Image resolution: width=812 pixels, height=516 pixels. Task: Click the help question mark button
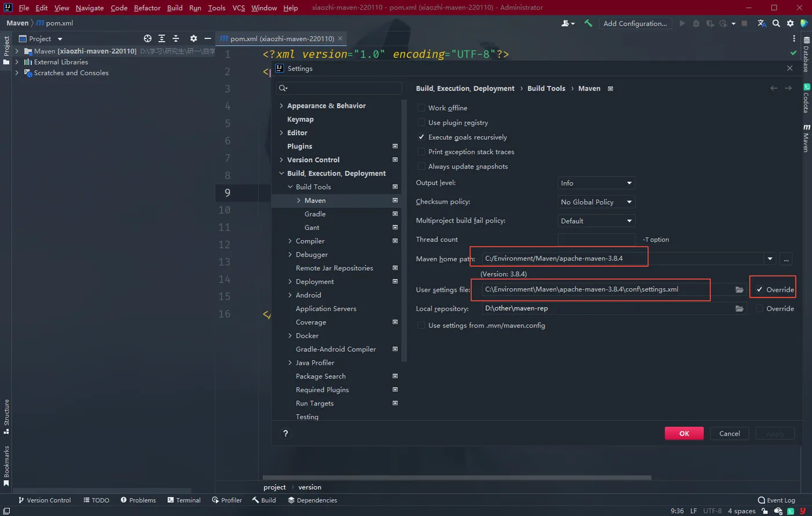(x=285, y=433)
